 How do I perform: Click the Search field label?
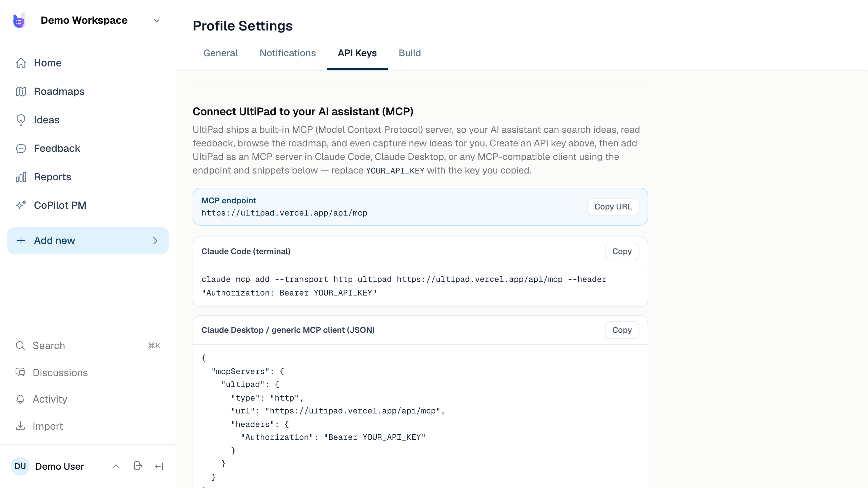point(49,346)
